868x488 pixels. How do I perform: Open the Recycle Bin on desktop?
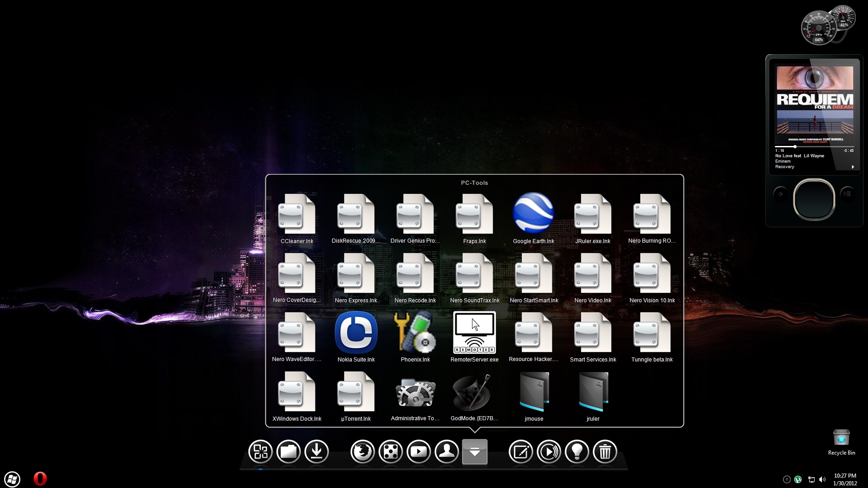click(841, 442)
